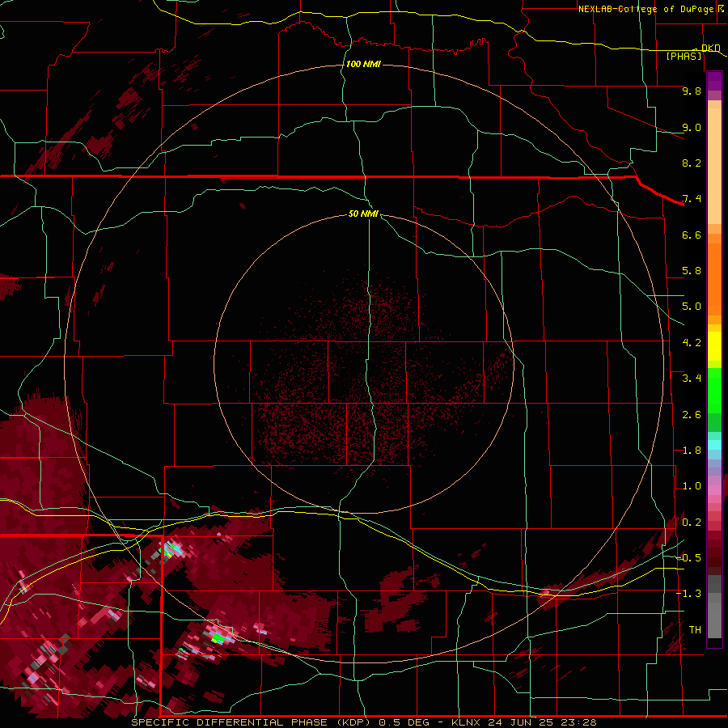Click the 5.8 scale value
The width and height of the screenshot is (728, 728).
pos(692,271)
